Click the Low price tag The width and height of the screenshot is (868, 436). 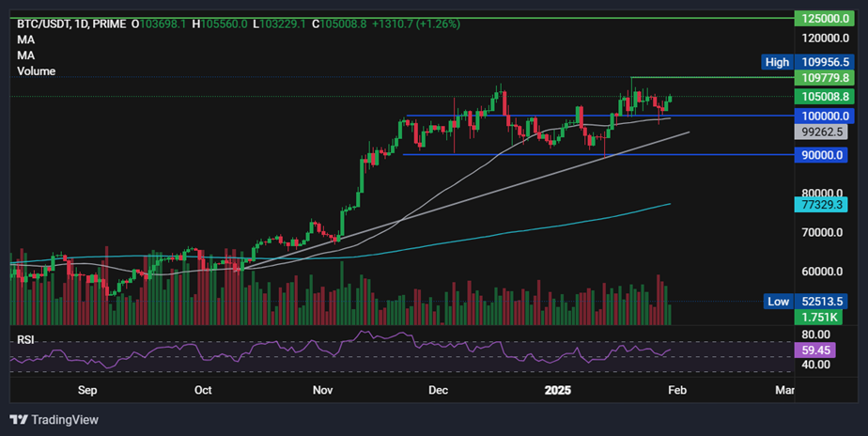[x=777, y=302]
